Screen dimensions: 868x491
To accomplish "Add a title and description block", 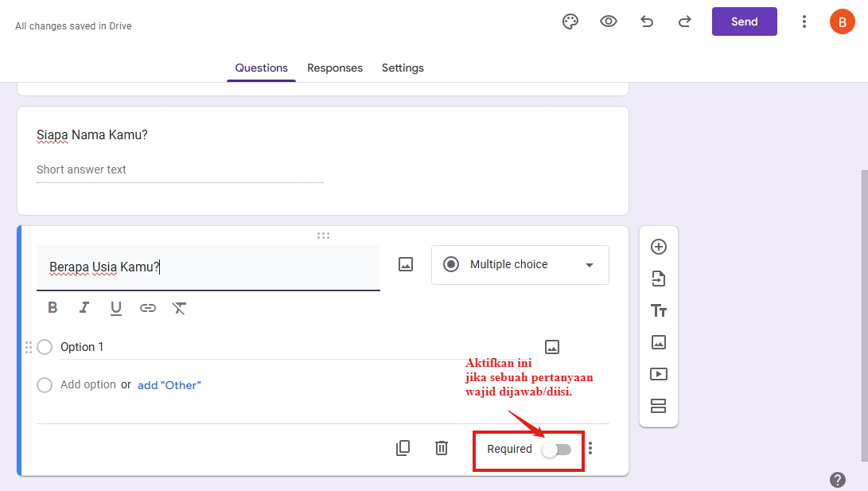I will tap(659, 310).
